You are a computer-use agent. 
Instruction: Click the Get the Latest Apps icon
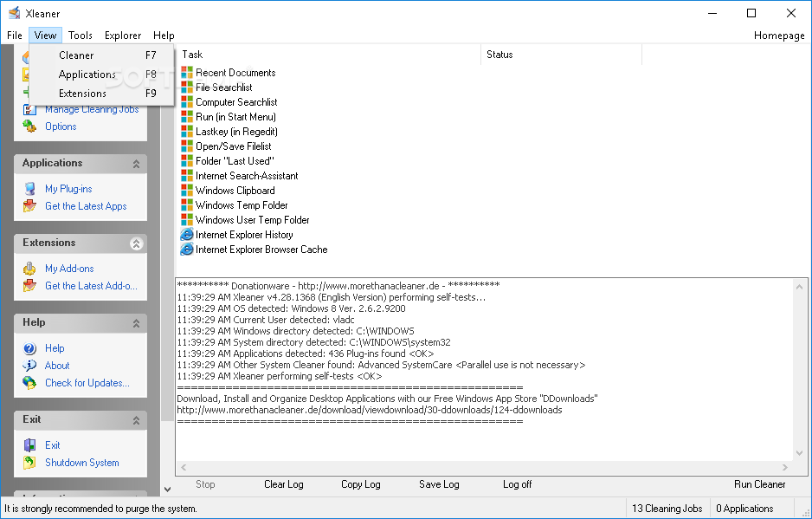coord(29,206)
